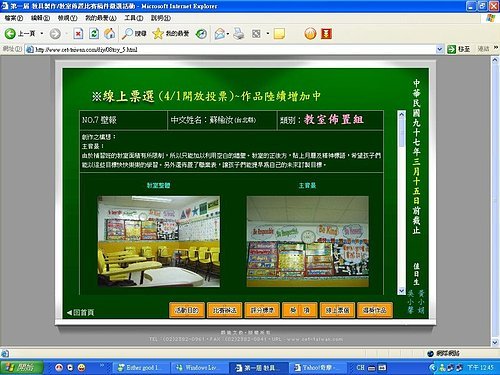500x375 pixels.
Task: Open the 檔案 (File) menu
Action: click(14, 18)
